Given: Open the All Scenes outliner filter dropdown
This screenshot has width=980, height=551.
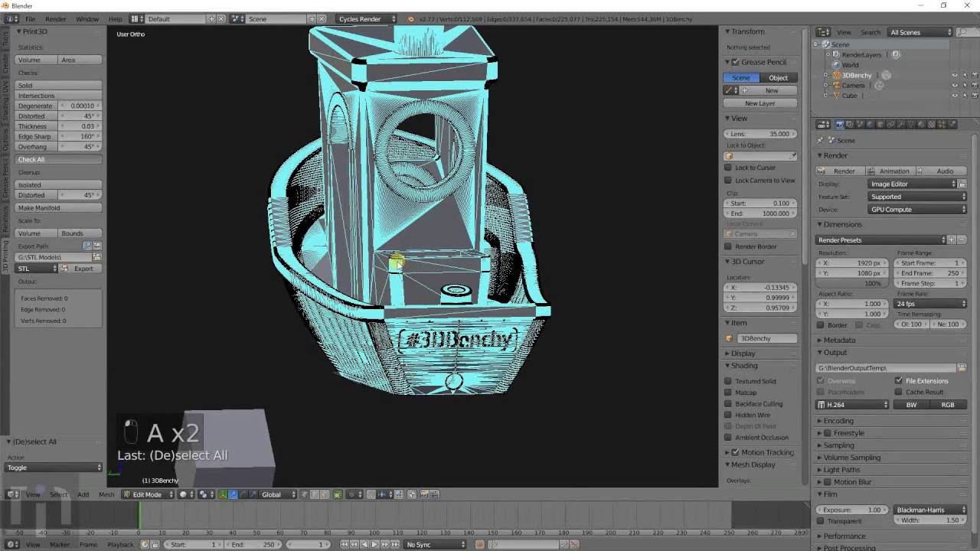Looking at the screenshot, I should [920, 32].
